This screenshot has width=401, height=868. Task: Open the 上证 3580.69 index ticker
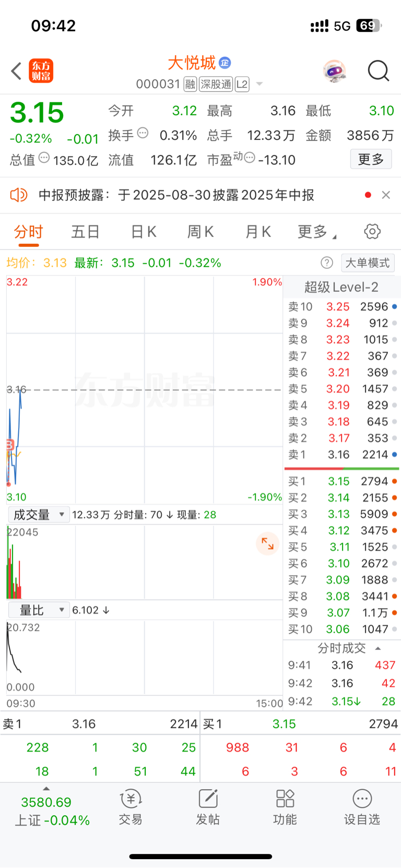(52, 811)
